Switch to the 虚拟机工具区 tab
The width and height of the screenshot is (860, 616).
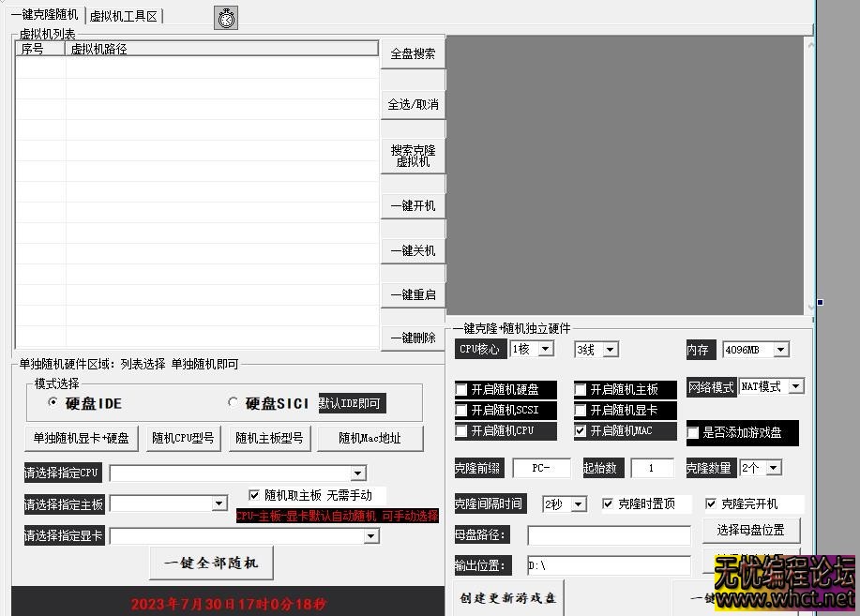pos(122,14)
